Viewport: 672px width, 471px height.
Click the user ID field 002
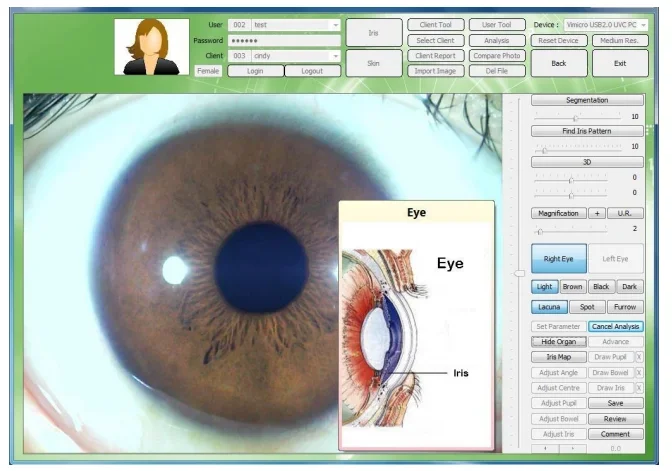point(240,25)
